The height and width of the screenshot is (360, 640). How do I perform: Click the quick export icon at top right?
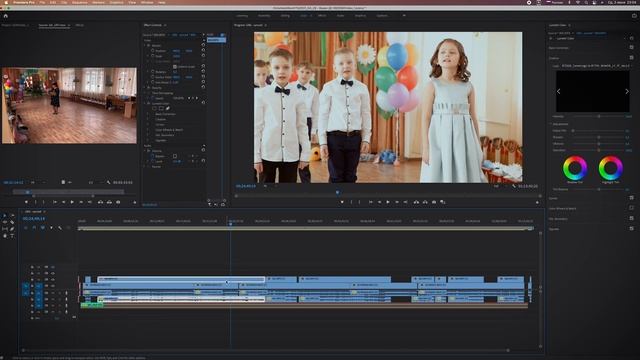[634, 16]
